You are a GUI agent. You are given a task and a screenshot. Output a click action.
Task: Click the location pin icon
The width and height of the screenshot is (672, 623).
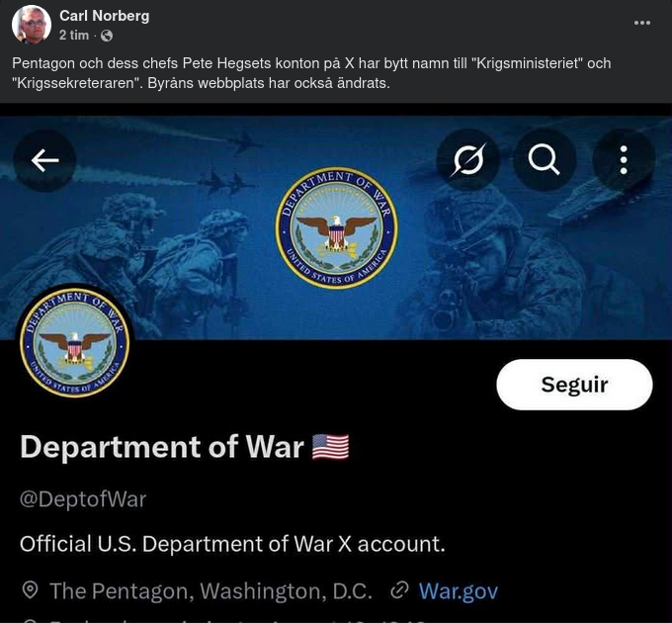pyautogui.click(x=30, y=590)
